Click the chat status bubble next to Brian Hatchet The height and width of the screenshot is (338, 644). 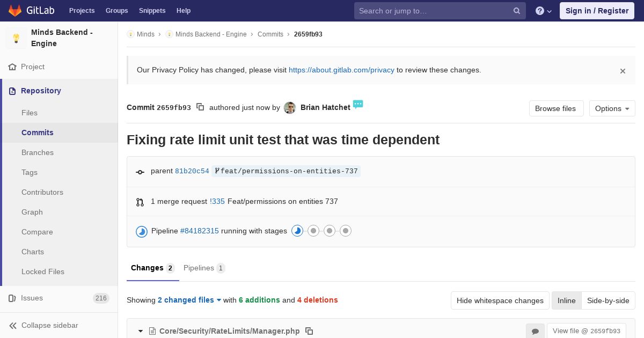click(x=358, y=104)
